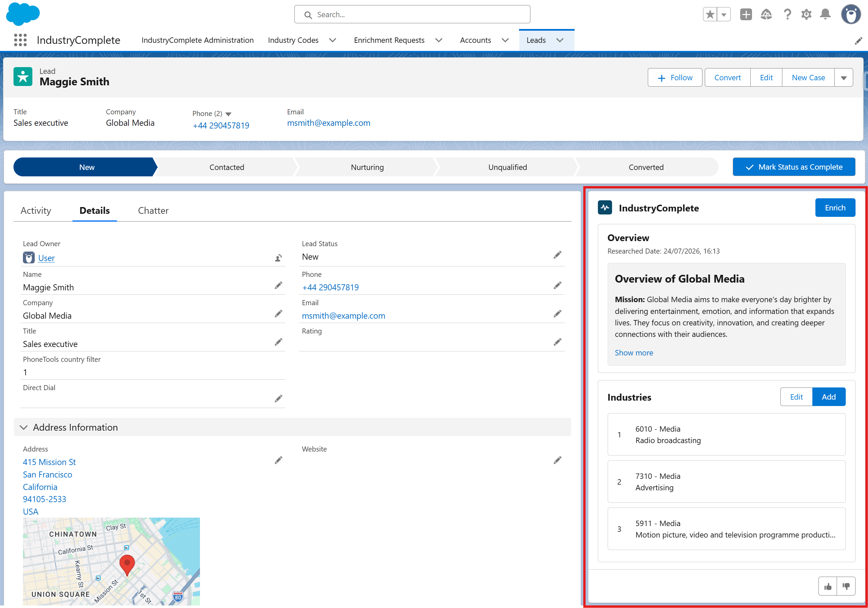Edit the Email field pencil

click(558, 314)
